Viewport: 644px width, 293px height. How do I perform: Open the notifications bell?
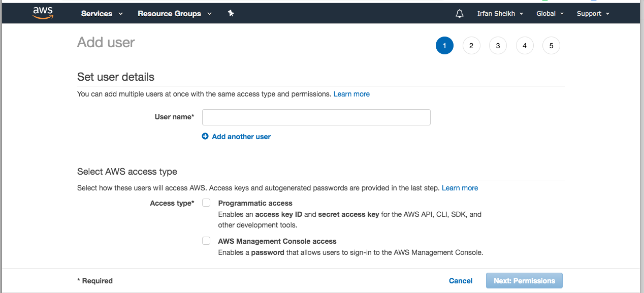pos(460,14)
